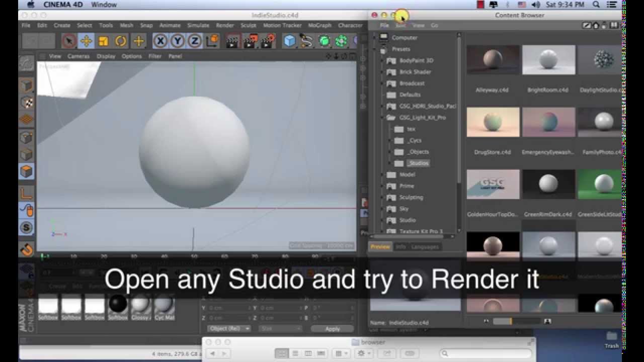Toggle the Y axis lock
This screenshot has height=362, width=644.
coord(178,41)
